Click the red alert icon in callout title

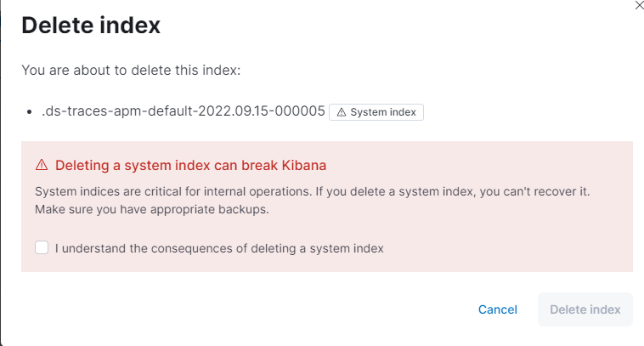pos(42,164)
